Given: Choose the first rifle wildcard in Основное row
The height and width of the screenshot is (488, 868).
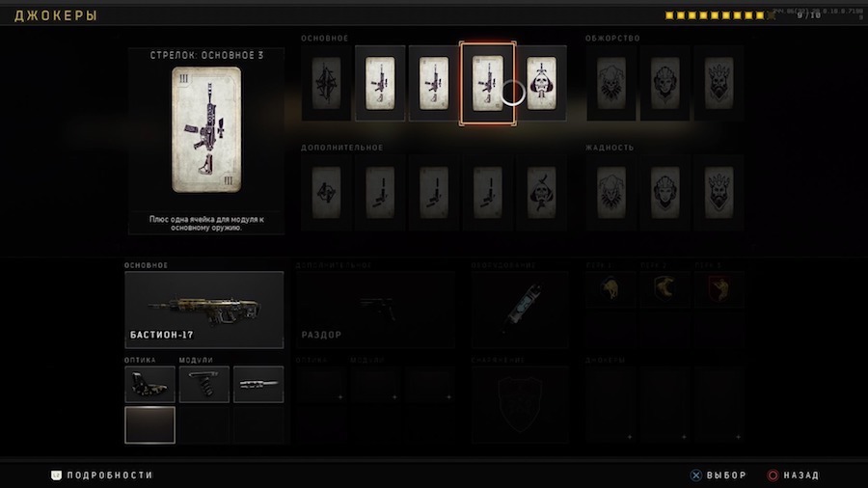Looking at the screenshot, I should (x=380, y=83).
